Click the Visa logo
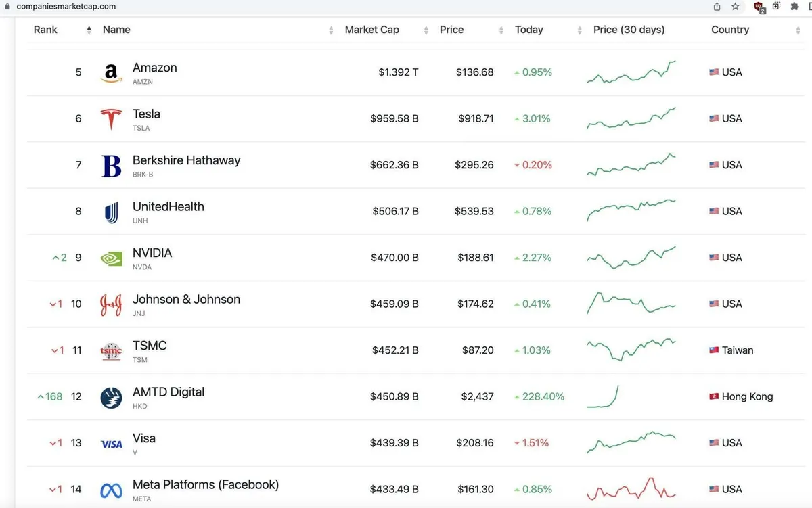 [x=111, y=442]
